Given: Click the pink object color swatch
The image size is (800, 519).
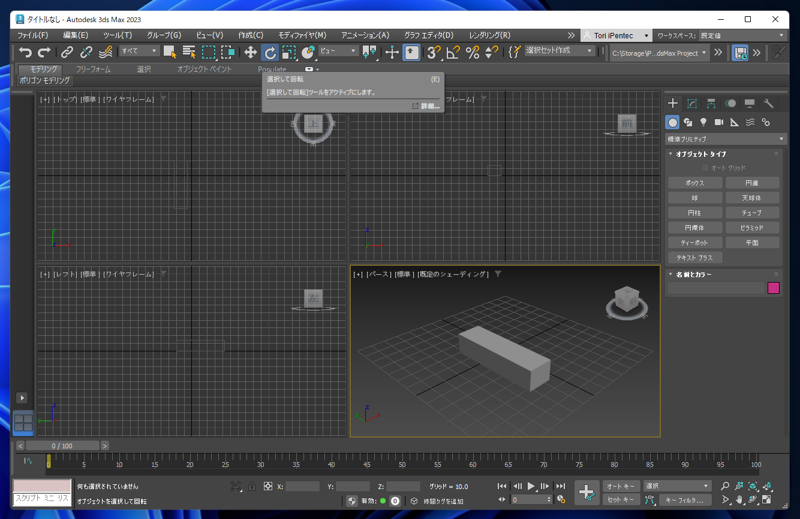Looking at the screenshot, I should (773, 288).
